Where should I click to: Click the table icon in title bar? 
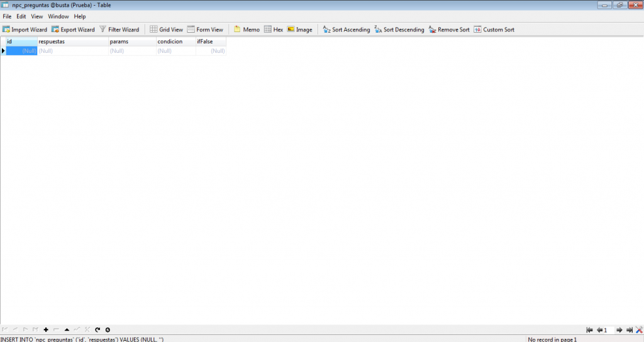pyautogui.click(x=5, y=5)
